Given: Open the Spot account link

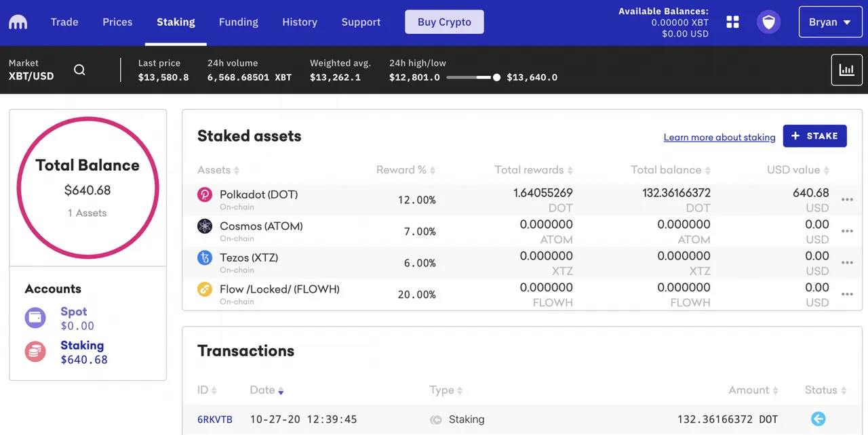Looking at the screenshot, I should point(74,312).
